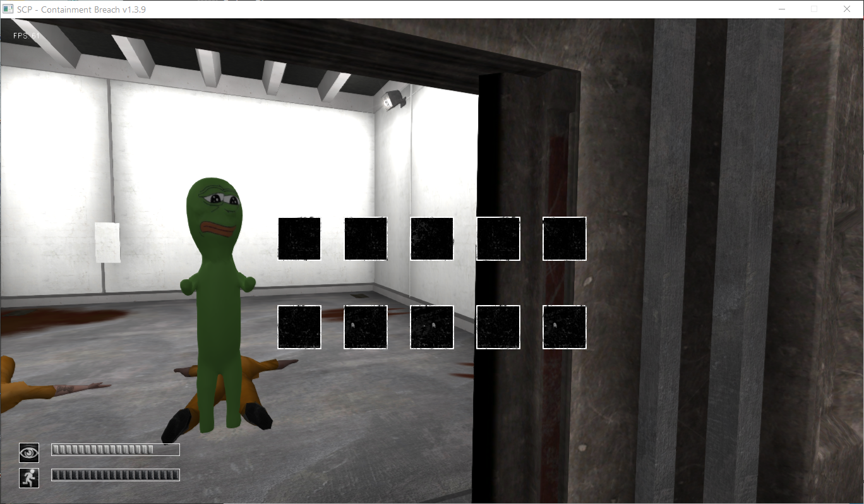Image resolution: width=864 pixels, height=504 pixels.
Task: Click the blink meter bar beside eye
Action: [116, 450]
